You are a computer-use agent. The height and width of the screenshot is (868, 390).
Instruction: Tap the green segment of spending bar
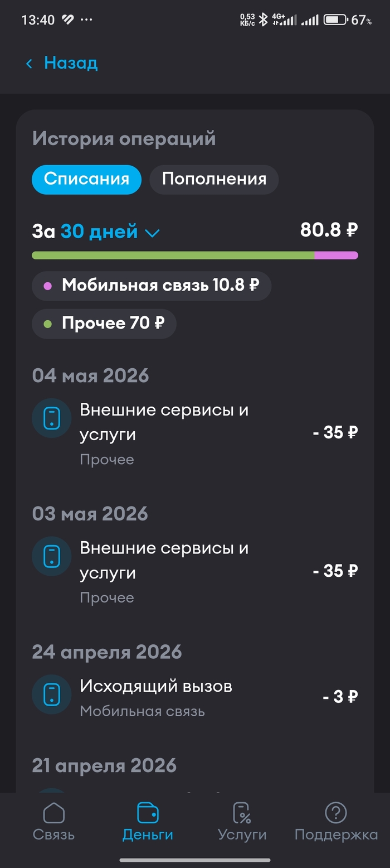point(173,255)
